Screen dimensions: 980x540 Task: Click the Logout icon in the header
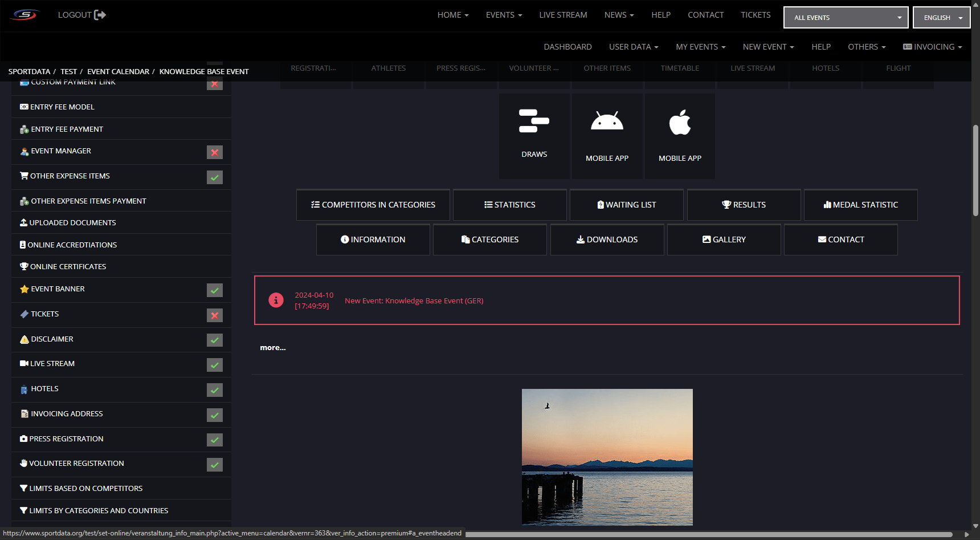[x=100, y=15]
